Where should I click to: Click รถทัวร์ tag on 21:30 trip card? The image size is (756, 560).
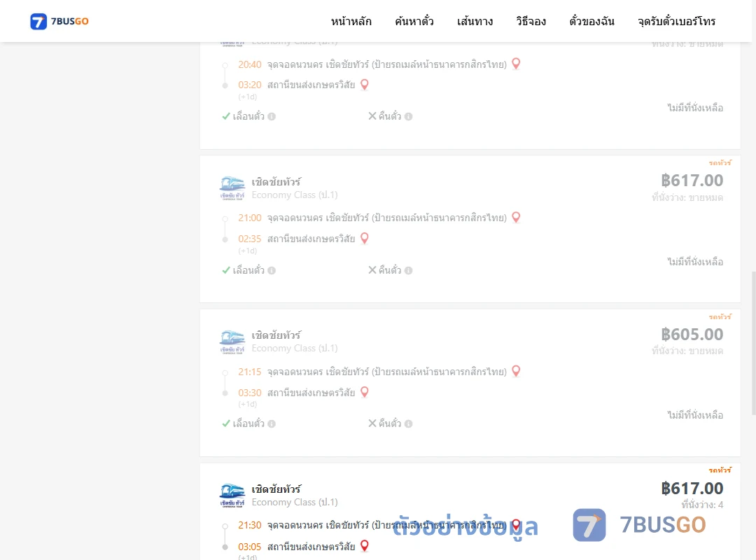coord(720,470)
